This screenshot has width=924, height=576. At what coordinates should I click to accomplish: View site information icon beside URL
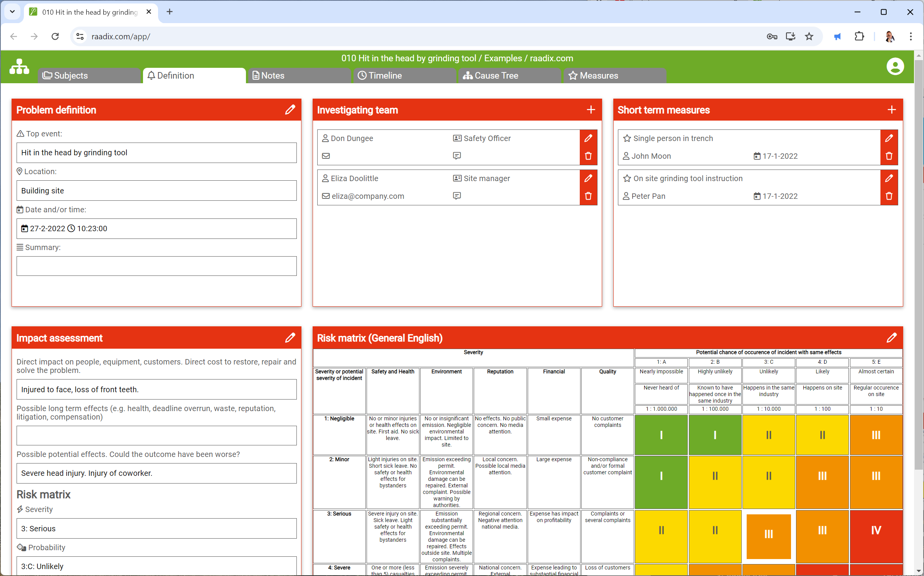coord(80,37)
